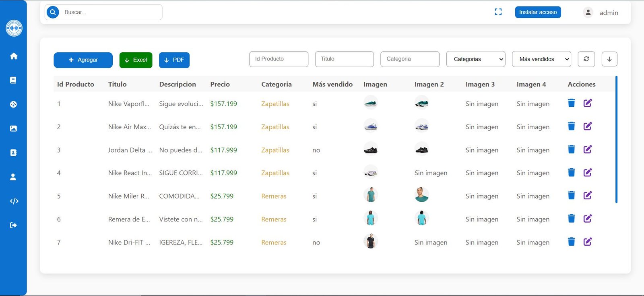Click the first image thumbnail of product 5
This screenshot has width=644, height=296.
click(x=370, y=195)
